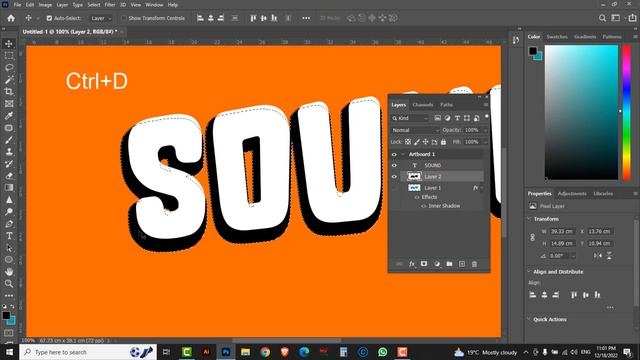Switch to the Paths tab
Viewport: 640px width, 360px height.
tap(446, 105)
